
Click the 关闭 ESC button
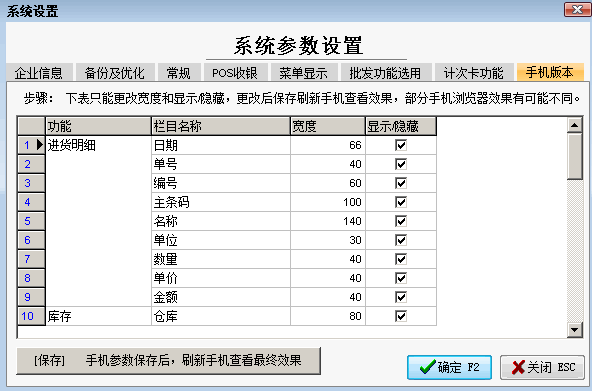(543, 367)
